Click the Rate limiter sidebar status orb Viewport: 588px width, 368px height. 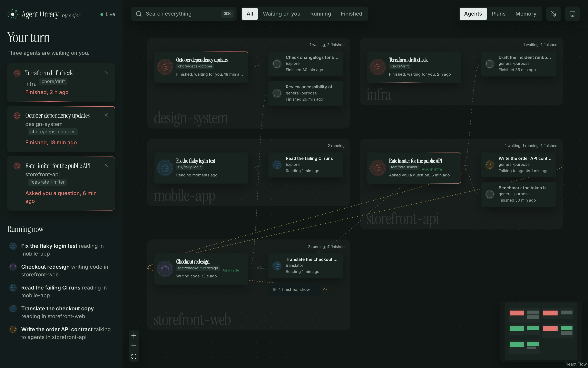17,166
